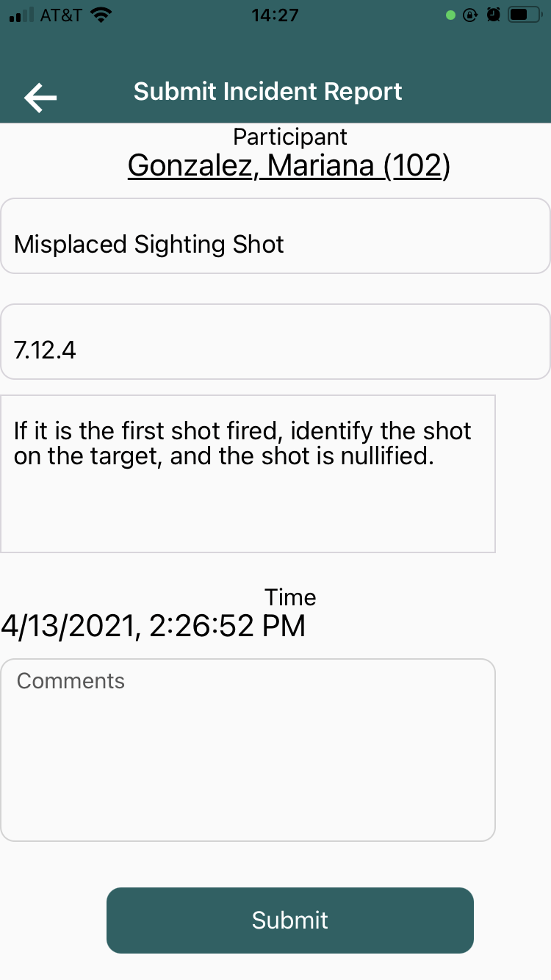
Task: Tap the 14:27 status bar clock
Action: tap(275, 15)
